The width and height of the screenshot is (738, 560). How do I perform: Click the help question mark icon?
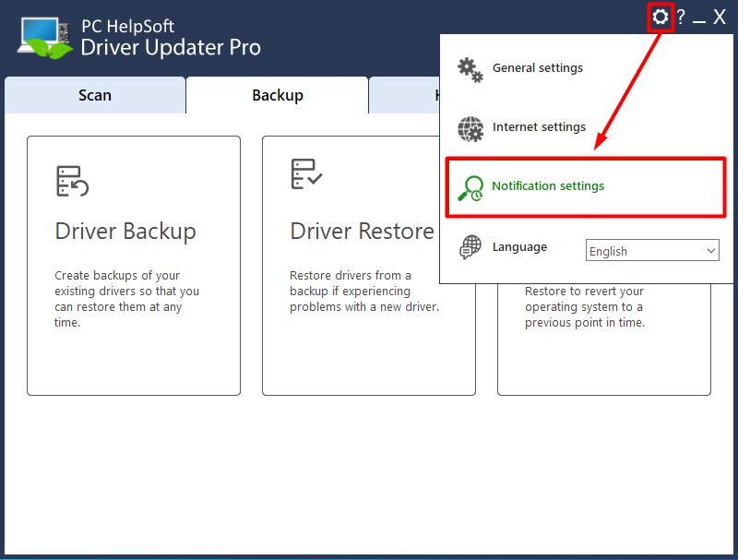coord(681,18)
